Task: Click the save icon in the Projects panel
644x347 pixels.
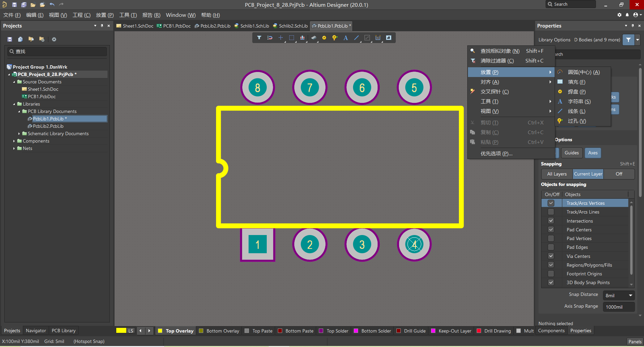Action: pyautogui.click(x=10, y=39)
